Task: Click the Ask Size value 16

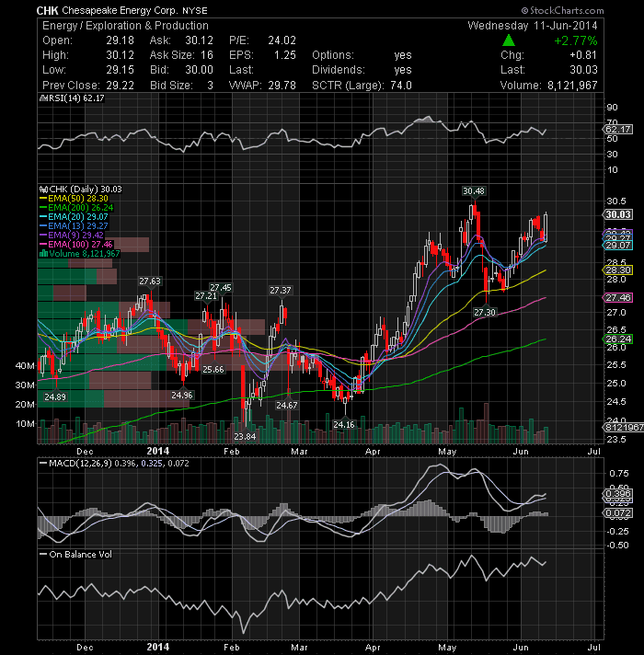Action: (x=207, y=55)
